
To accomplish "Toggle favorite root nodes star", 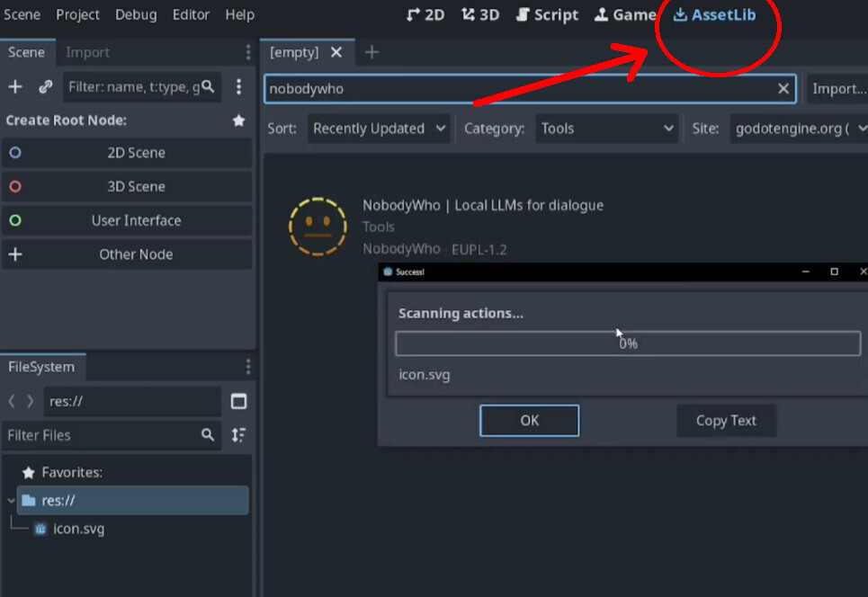I will [x=238, y=120].
